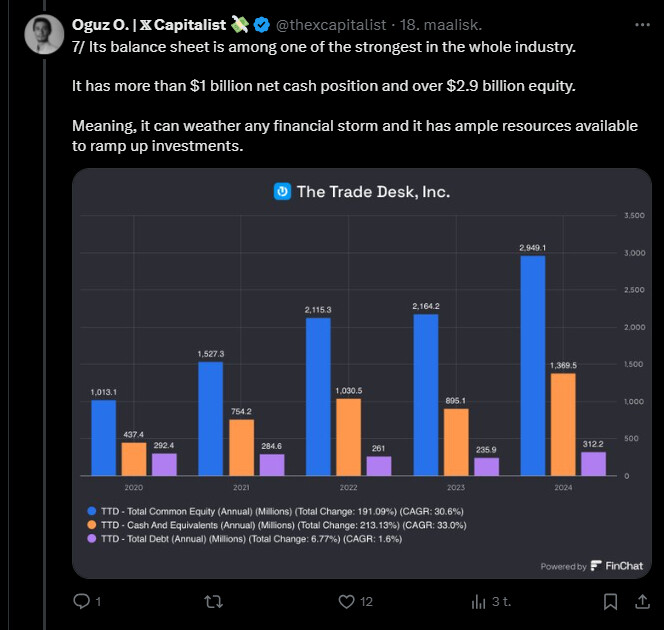This screenshot has height=630, width=664.
Task: Click the blue verified badge
Action: click(x=262, y=24)
